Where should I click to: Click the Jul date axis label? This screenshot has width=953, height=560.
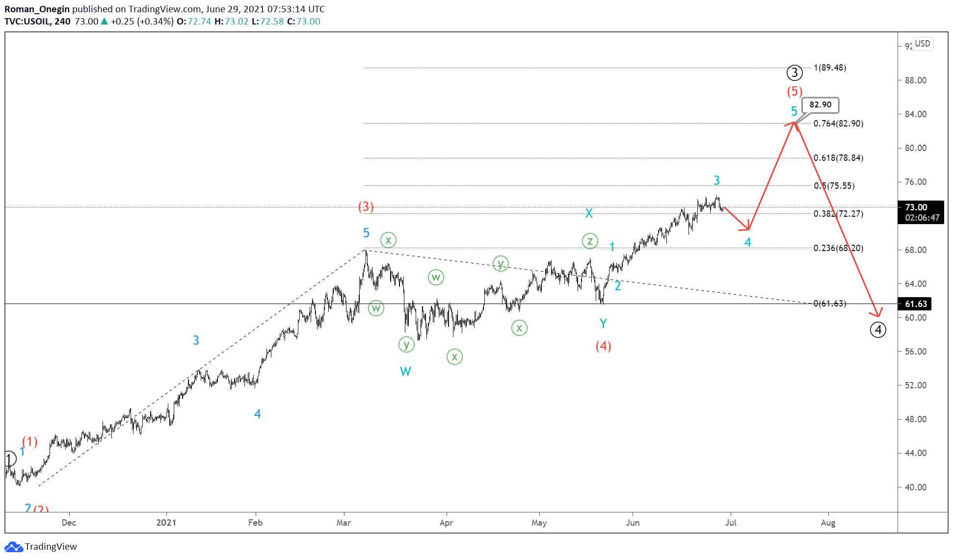(731, 523)
